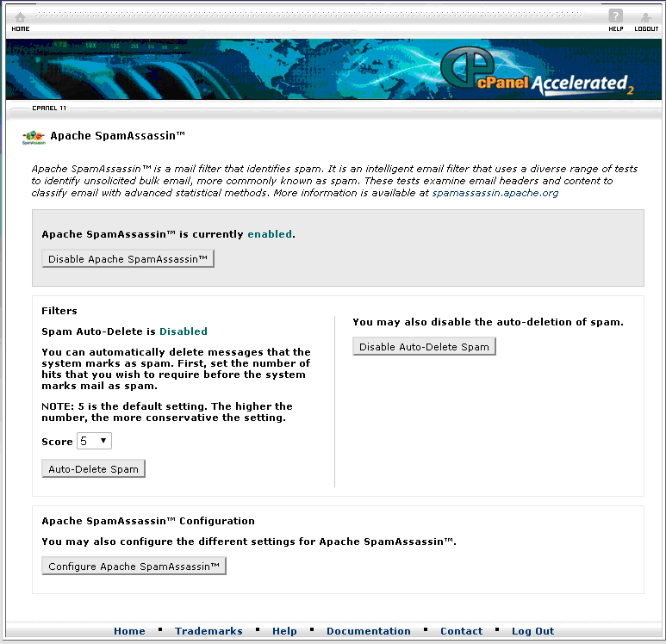Click 'You may also disable the auto-deletion' text
The height and width of the screenshot is (644, 666).
pyautogui.click(x=488, y=322)
